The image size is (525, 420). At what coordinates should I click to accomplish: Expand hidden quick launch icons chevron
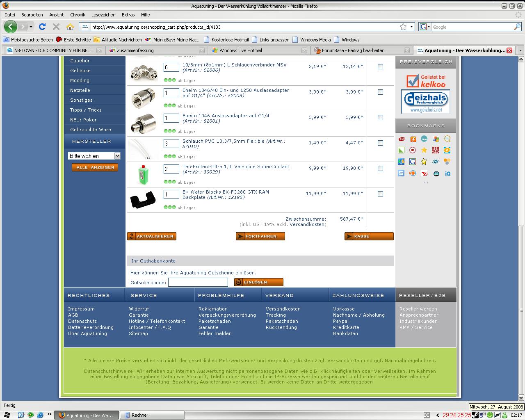pos(50,414)
